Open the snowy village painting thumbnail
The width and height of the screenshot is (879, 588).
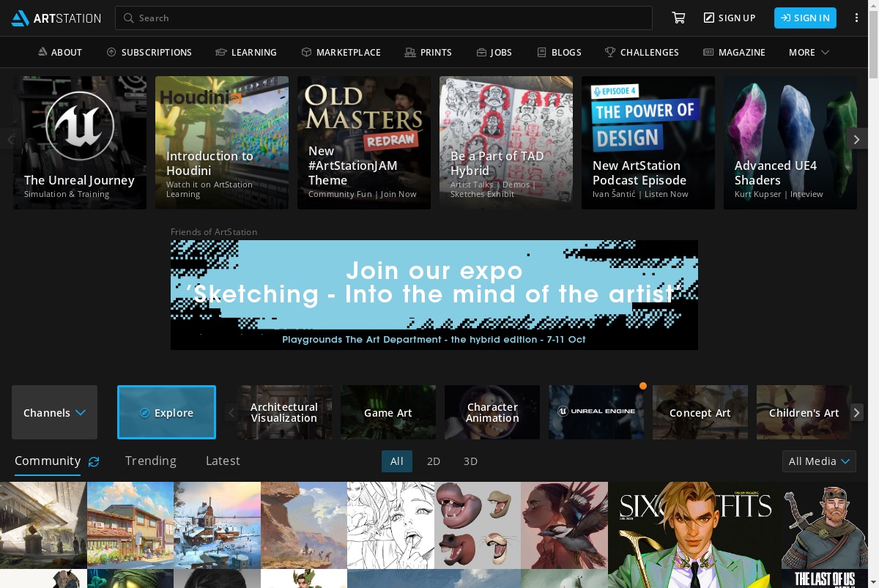[217, 525]
